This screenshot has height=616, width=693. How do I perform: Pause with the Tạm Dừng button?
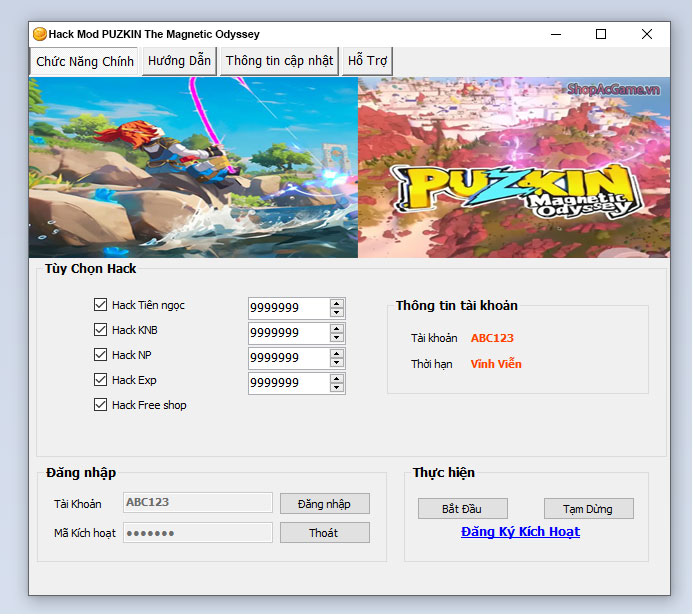[x=589, y=509]
